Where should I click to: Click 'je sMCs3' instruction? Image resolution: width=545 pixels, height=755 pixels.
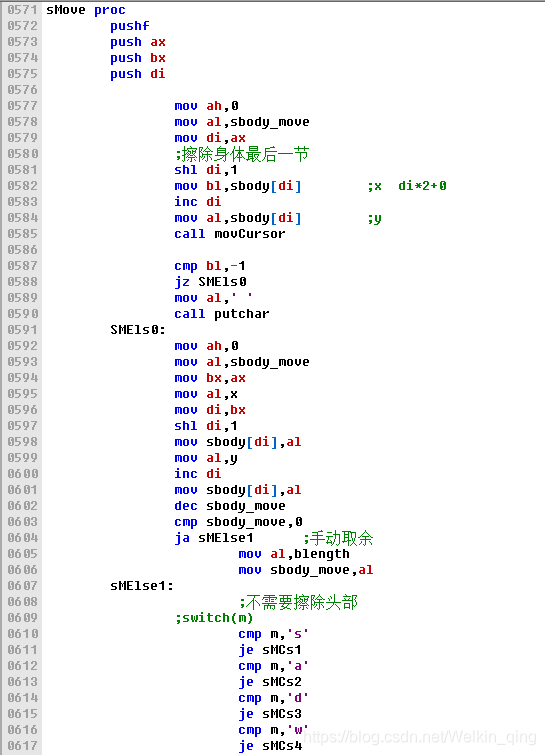click(270, 714)
